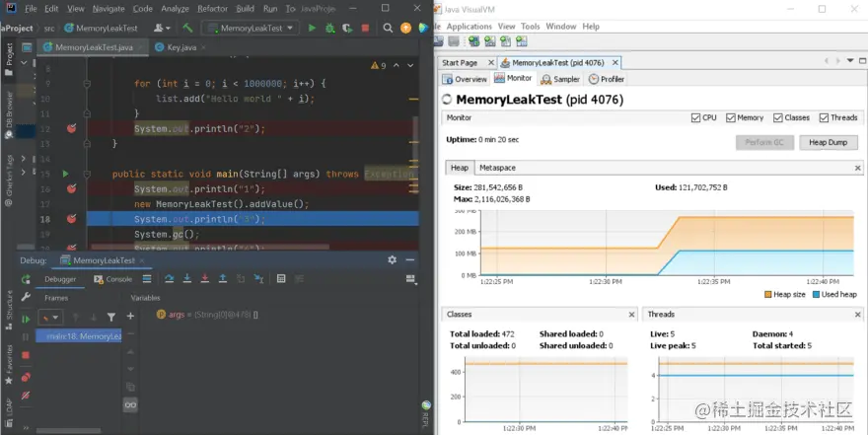Rerun MemoryLeakTest debug session icon
This screenshot has width=868, height=435.
point(26,279)
